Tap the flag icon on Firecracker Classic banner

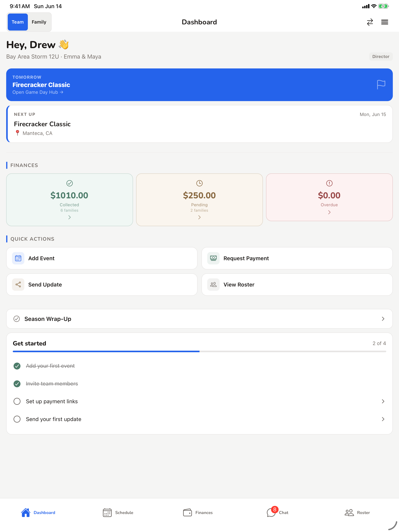[x=381, y=85]
